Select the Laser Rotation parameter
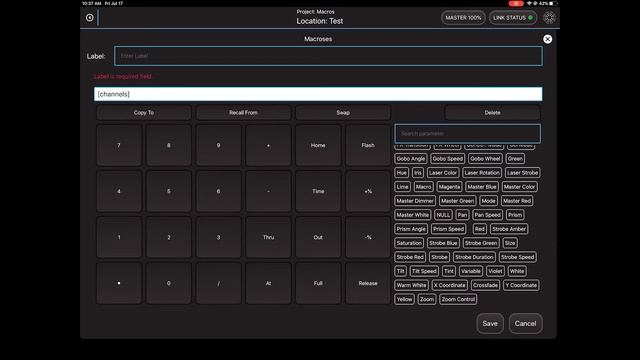 coord(482,173)
